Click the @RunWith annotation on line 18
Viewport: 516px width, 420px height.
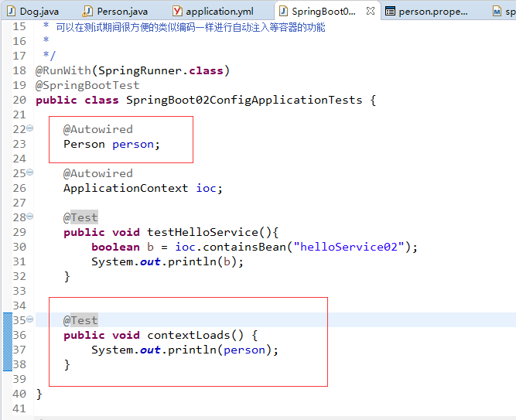tap(63, 70)
